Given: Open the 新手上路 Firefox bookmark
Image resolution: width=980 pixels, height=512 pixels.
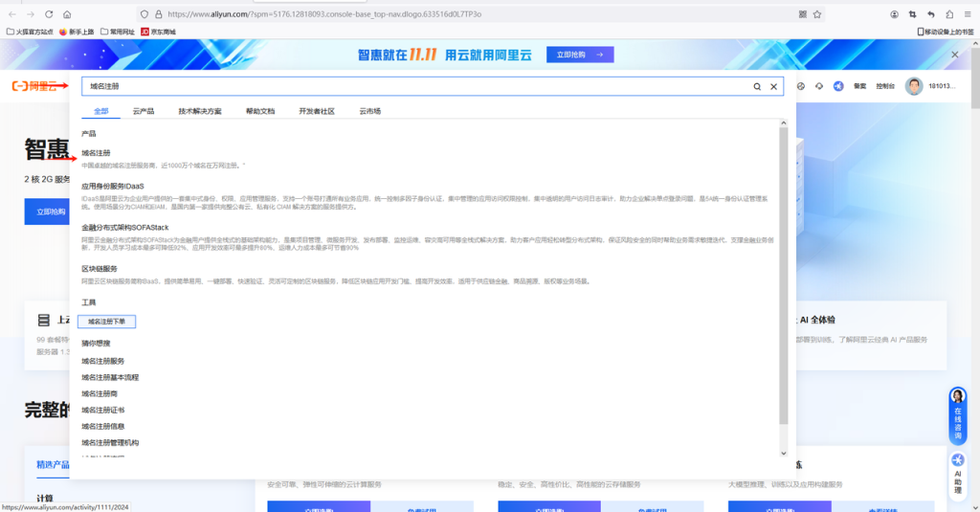Looking at the screenshot, I should click(x=77, y=32).
